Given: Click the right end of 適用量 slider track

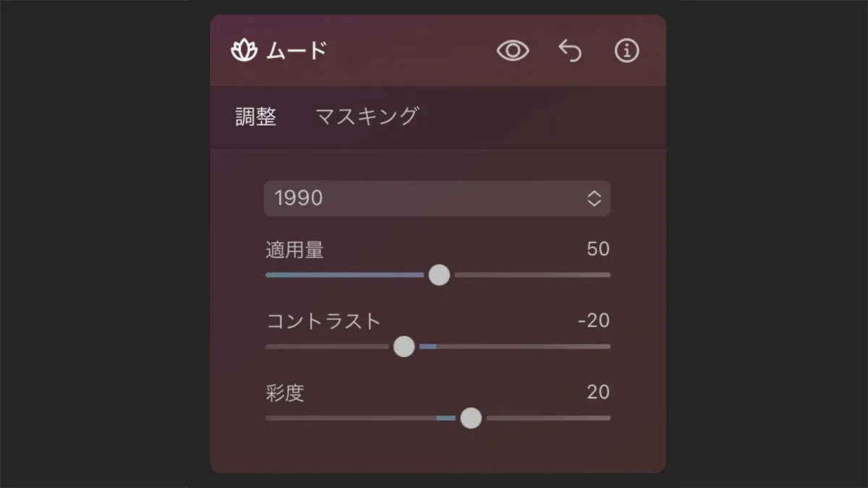Looking at the screenshot, I should tap(608, 275).
